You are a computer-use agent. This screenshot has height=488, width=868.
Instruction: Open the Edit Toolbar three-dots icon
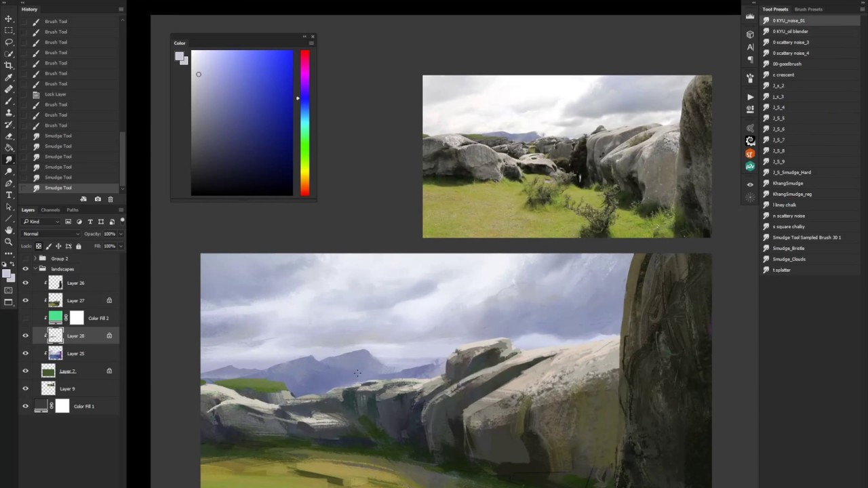[x=9, y=253]
